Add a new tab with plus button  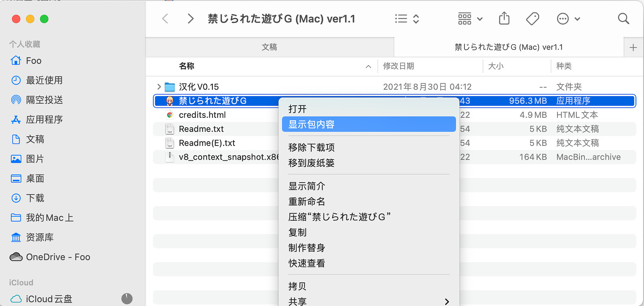[633, 47]
